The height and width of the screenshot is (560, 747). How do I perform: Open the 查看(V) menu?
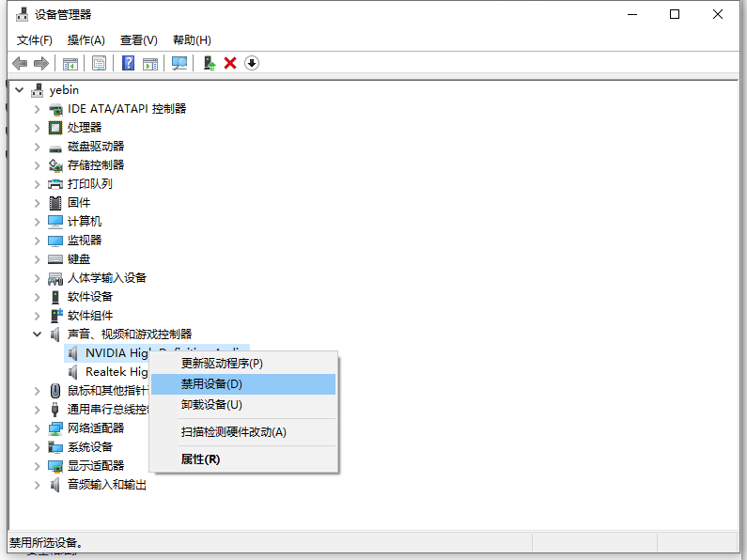[138, 40]
